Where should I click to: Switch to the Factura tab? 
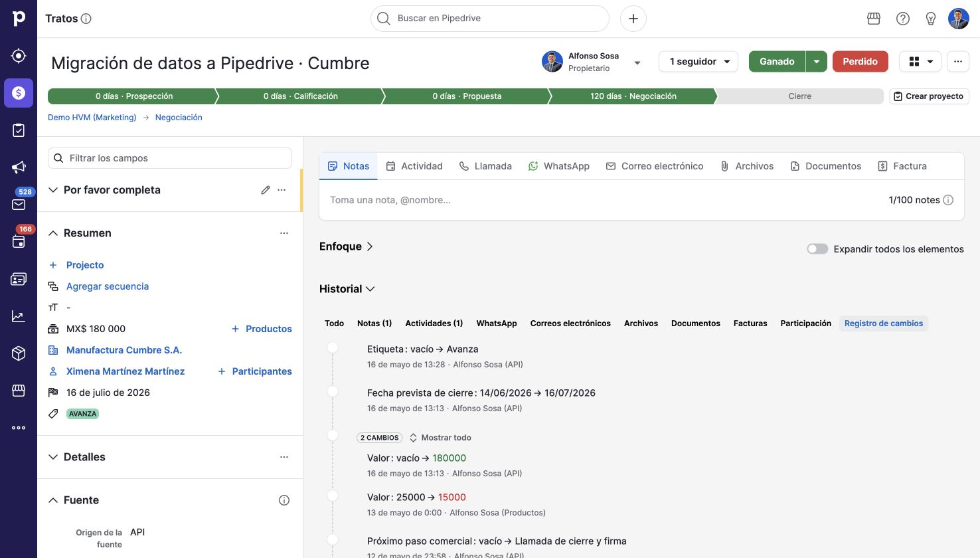[x=902, y=166]
